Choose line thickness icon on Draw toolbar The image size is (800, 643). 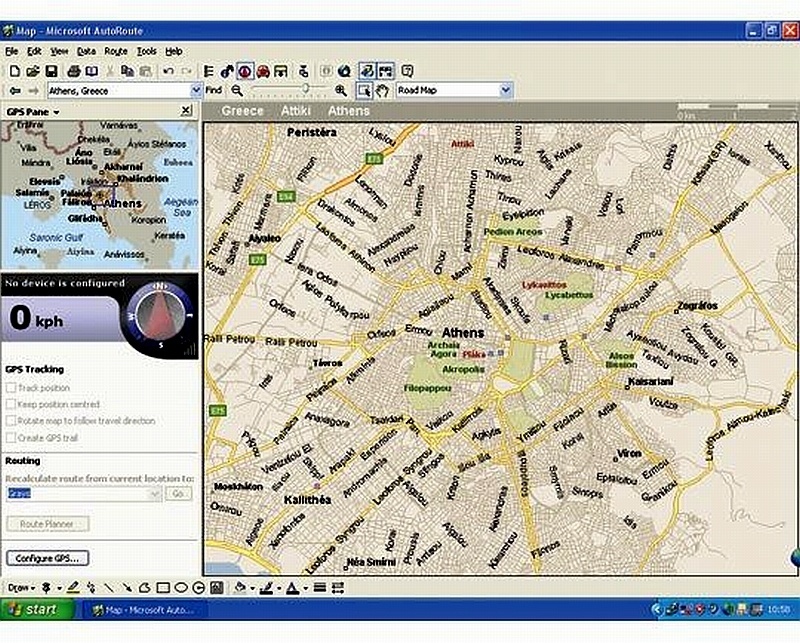320,588
